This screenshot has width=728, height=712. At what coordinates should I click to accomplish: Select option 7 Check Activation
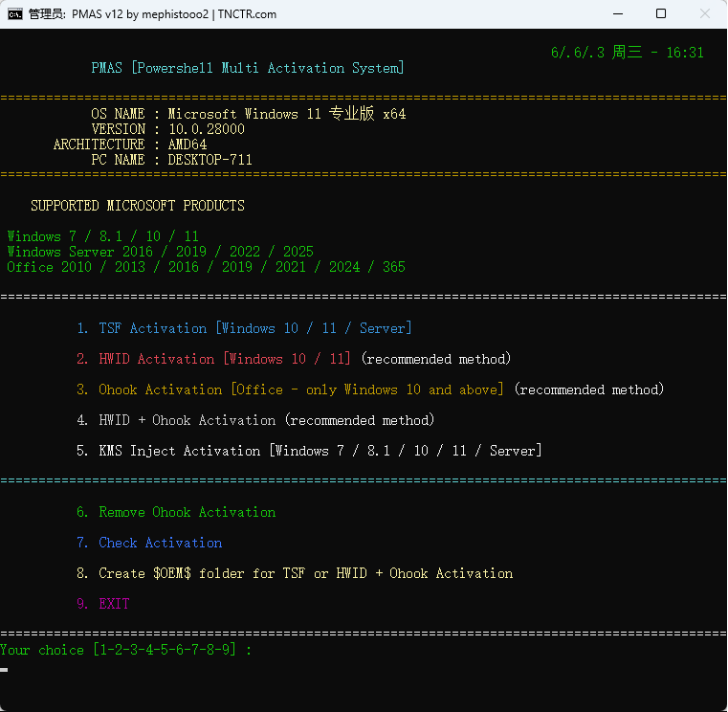[x=149, y=543]
